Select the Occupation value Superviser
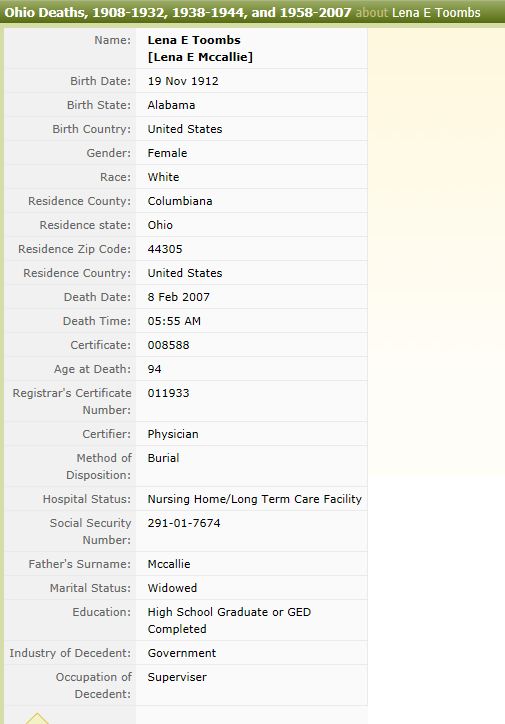Viewport: 505px width, 724px height. coord(177,677)
